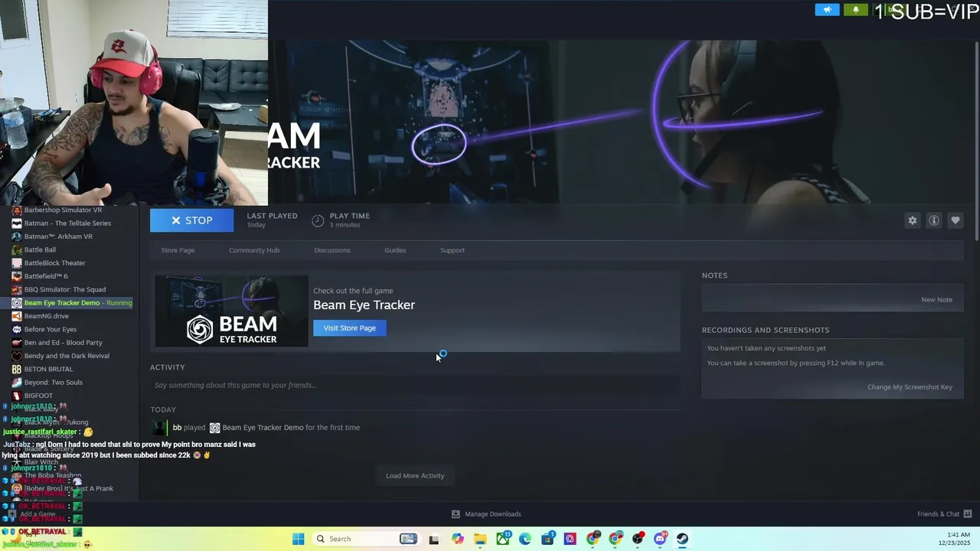Viewport: 980px width, 551px height.
Task: Open Microsoft Store from taskbar
Action: tap(548, 539)
